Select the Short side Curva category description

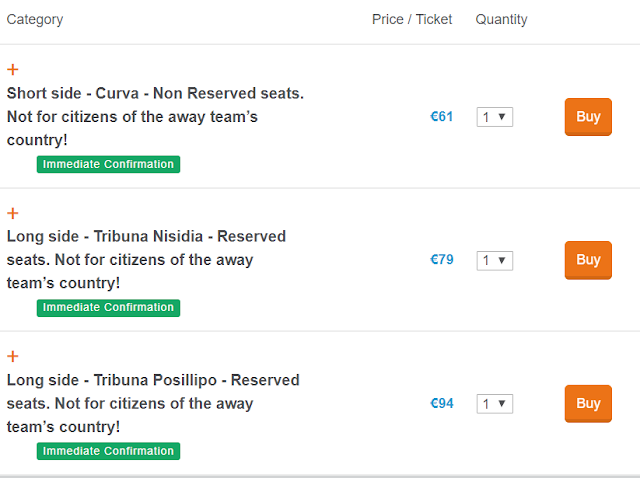pos(155,116)
